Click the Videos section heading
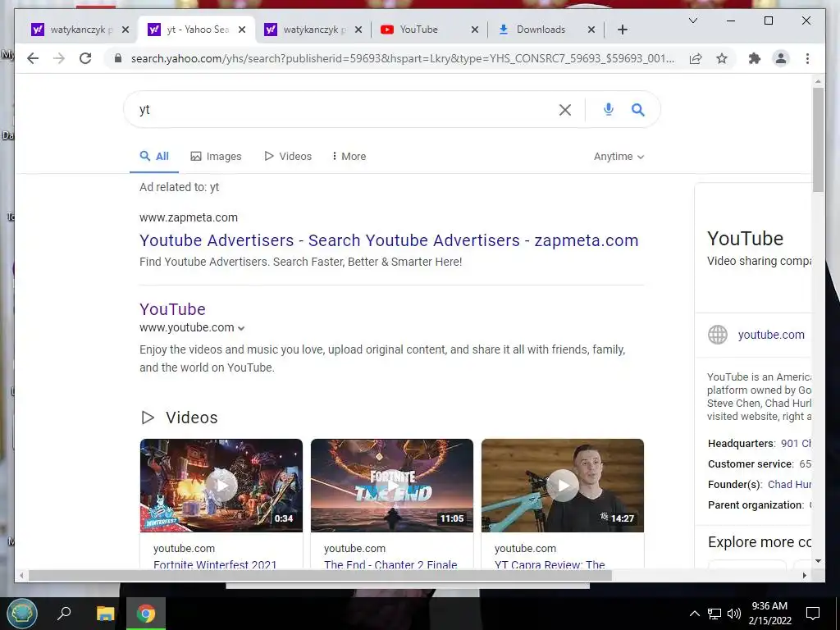Viewport: 840px width, 630px height. click(191, 418)
